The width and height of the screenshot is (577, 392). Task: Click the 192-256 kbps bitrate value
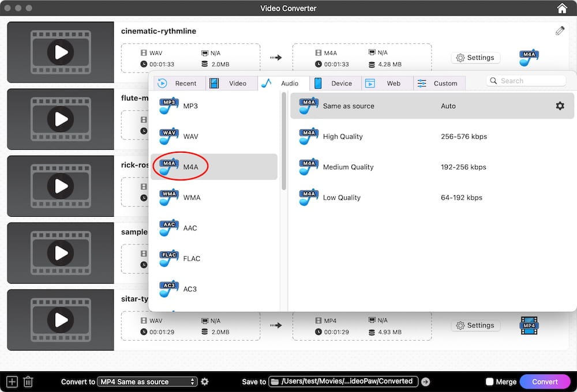tap(463, 167)
